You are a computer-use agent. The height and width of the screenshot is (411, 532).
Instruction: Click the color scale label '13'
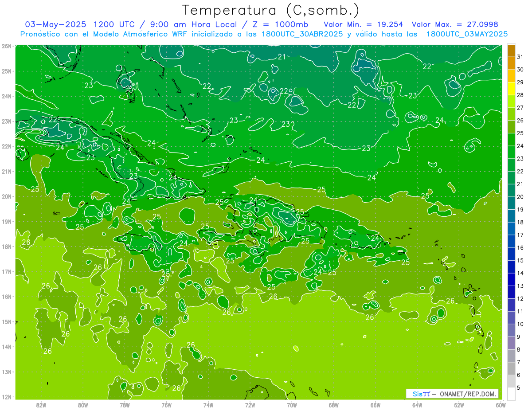[x=520, y=286]
